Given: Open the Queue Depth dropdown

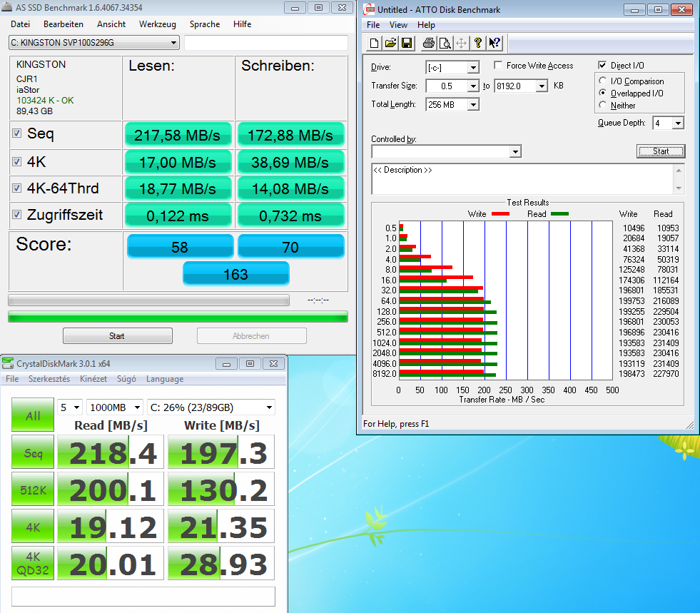Looking at the screenshot, I should pyautogui.click(x=677, y=123).
